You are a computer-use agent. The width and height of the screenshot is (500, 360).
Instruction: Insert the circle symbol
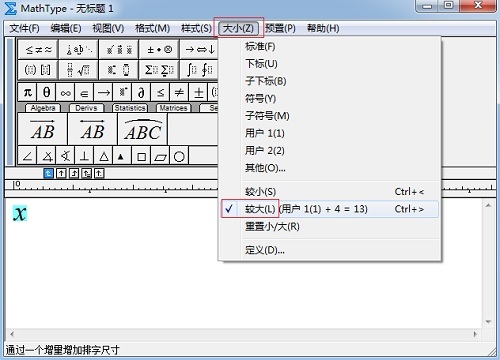[179, 156]
